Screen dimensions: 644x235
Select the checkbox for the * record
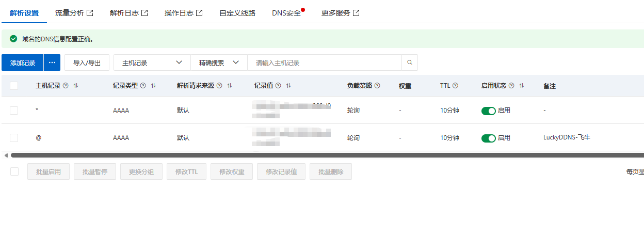(14, 111)
